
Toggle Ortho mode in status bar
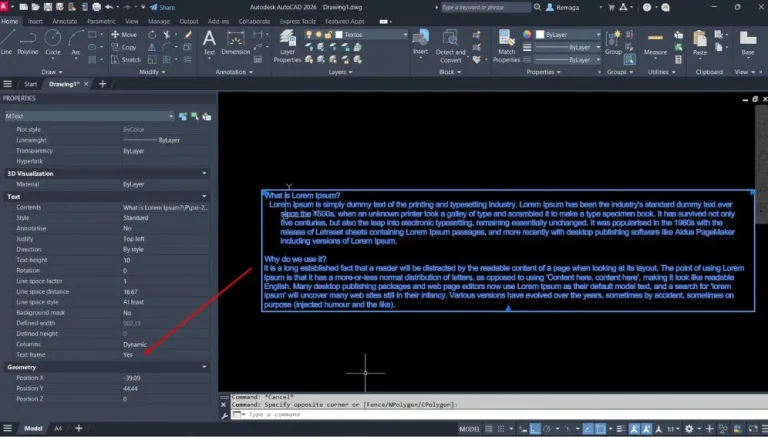(535, 429)
